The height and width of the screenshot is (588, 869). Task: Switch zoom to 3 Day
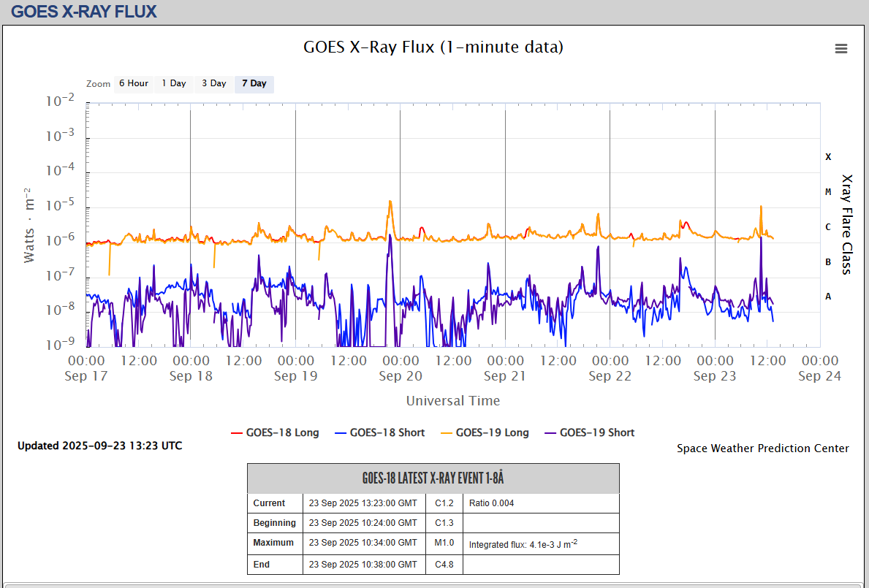point(214,83)
